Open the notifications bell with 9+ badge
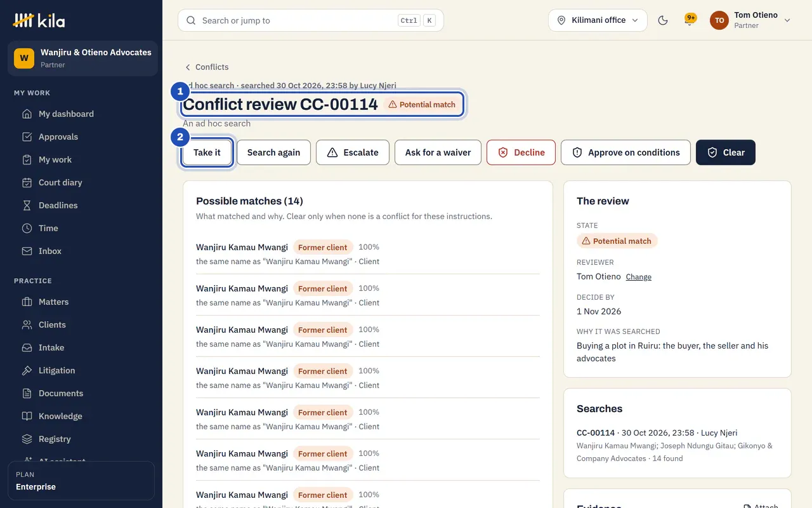 (690, 20)
